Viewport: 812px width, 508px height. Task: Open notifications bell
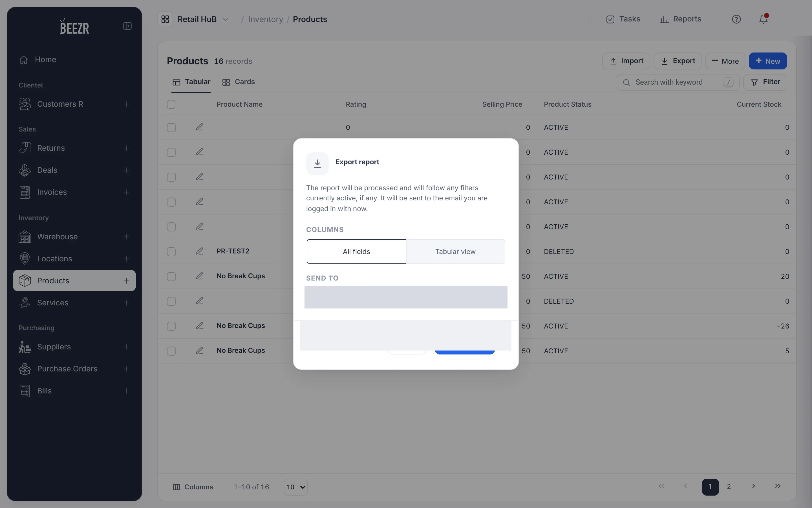click(763, 19)
